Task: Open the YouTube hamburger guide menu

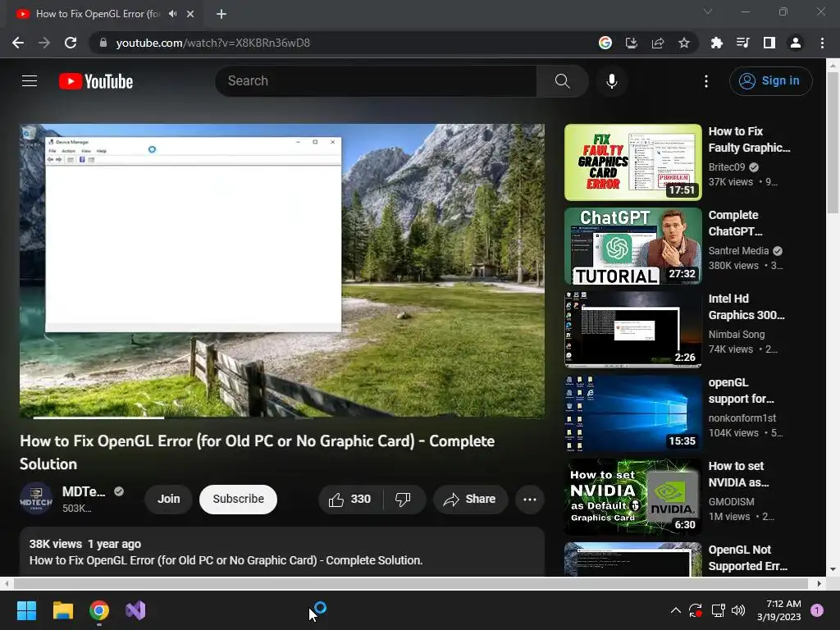Action: click(30, 81)
